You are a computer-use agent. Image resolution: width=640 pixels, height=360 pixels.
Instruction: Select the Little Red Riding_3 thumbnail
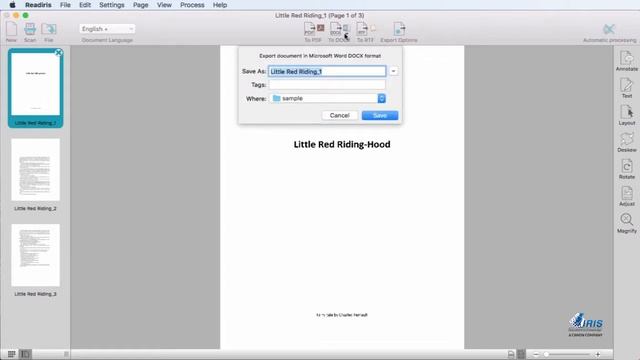(x=36, y=255)
